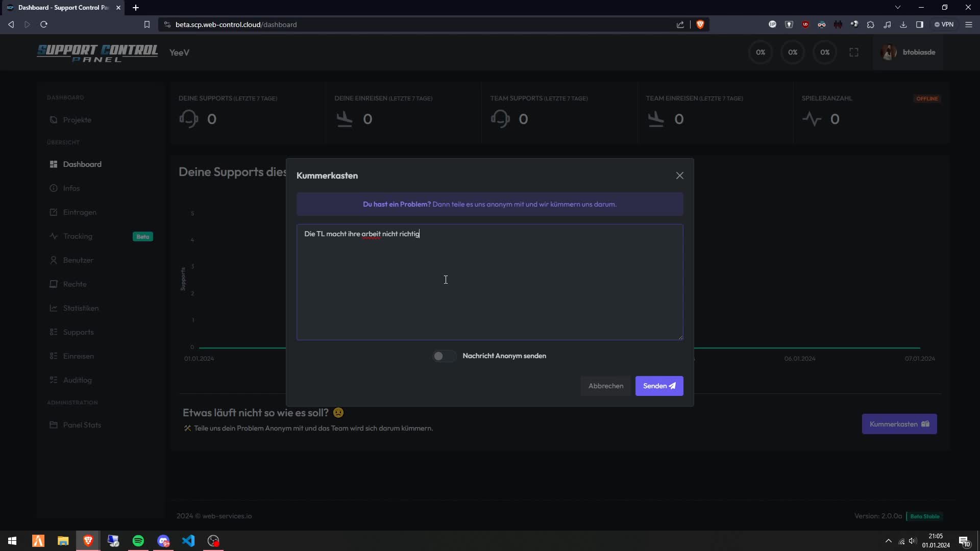Open Panel Stats under Administration
Screen dimensions: 980x551
click(x=82, y=424)
